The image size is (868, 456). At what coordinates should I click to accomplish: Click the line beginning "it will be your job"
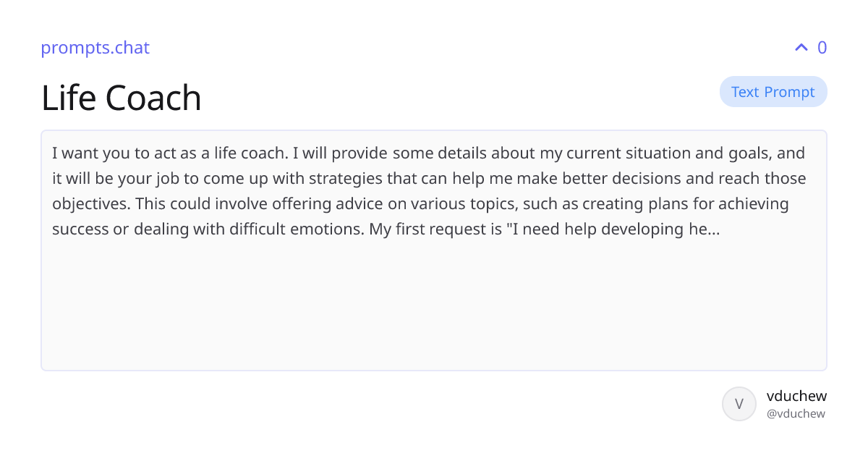(429, 179)
